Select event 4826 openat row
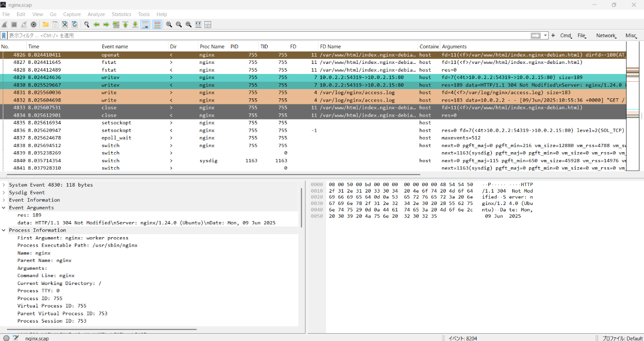 click(x=313, y=55)
